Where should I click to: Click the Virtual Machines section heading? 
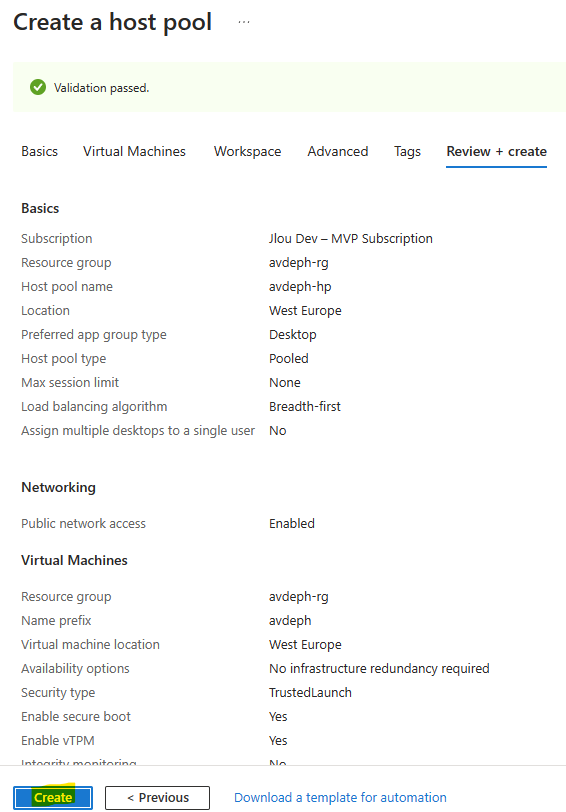click(x=74, y=560)
